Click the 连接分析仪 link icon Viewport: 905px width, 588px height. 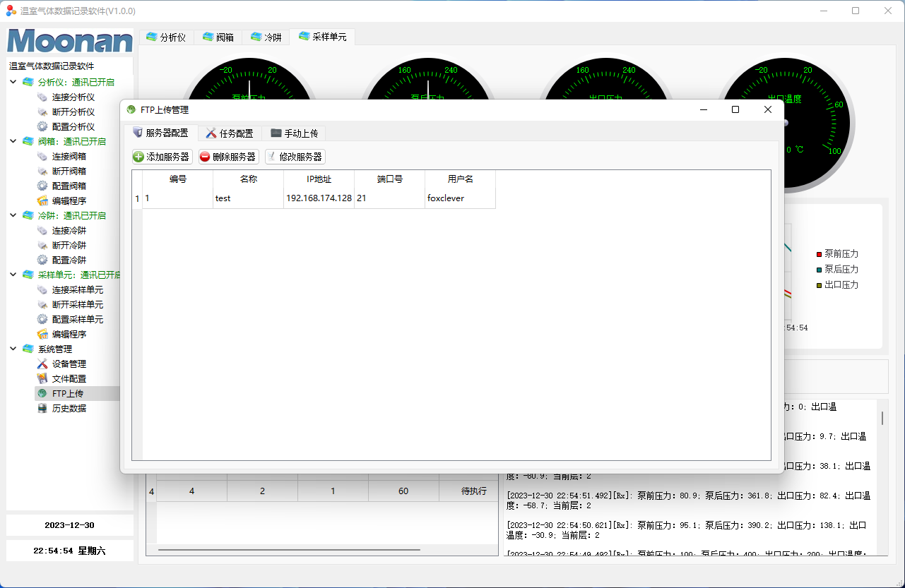[42, 97]
